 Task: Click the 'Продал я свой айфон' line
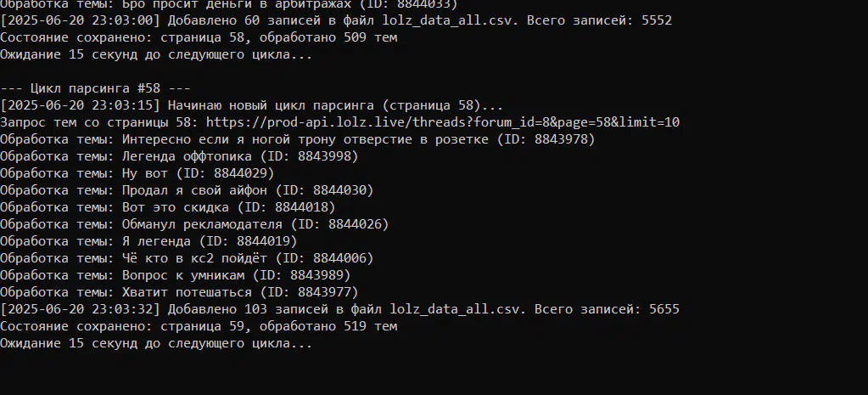point(188,190)
